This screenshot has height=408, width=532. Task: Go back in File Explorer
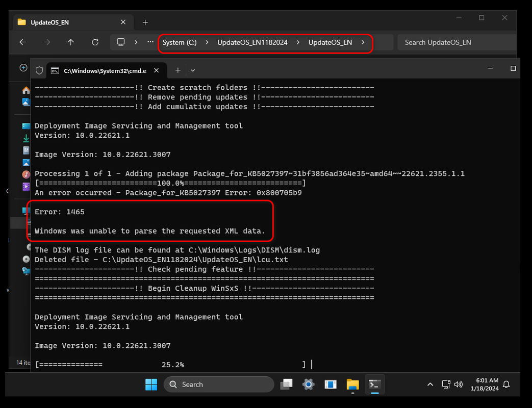[x=23, y=42]
